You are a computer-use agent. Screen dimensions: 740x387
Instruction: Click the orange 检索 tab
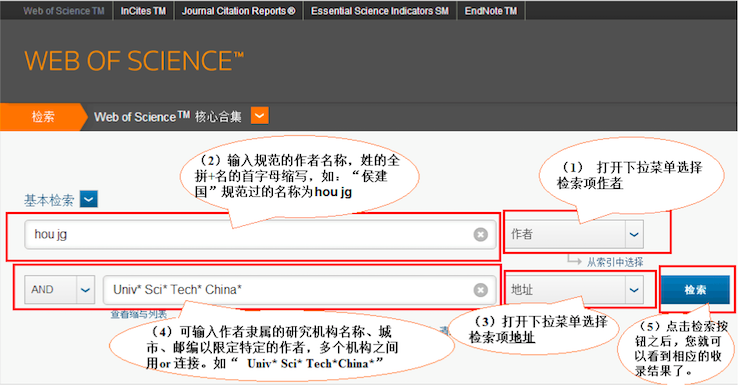43,117
